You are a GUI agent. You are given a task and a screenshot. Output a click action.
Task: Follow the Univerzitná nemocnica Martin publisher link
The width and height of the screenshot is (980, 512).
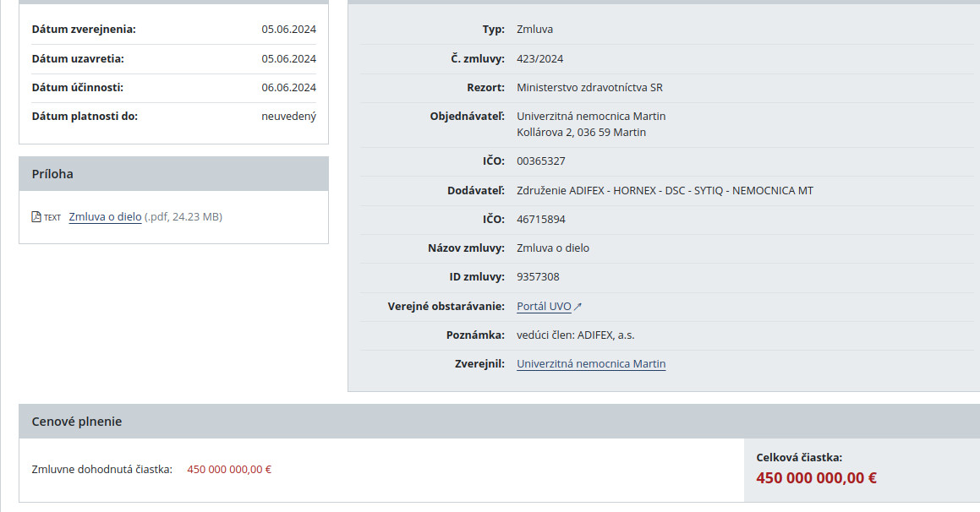tap(591, 364)
